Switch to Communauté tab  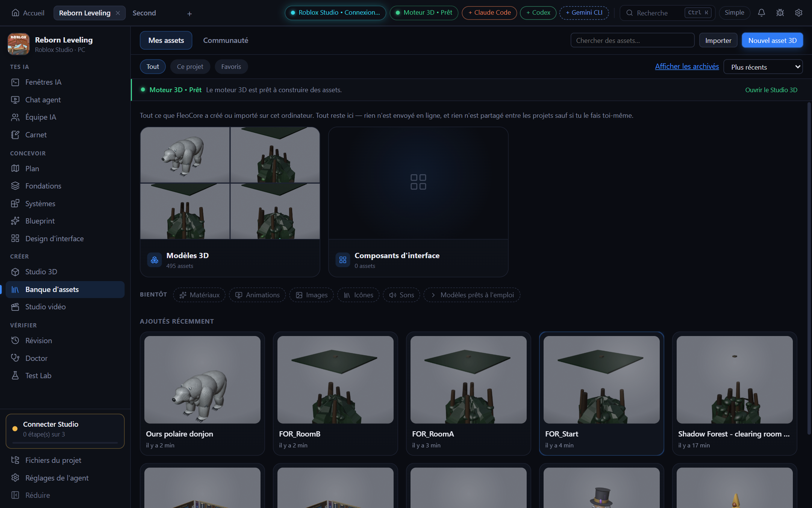click(x=226, y=40)
